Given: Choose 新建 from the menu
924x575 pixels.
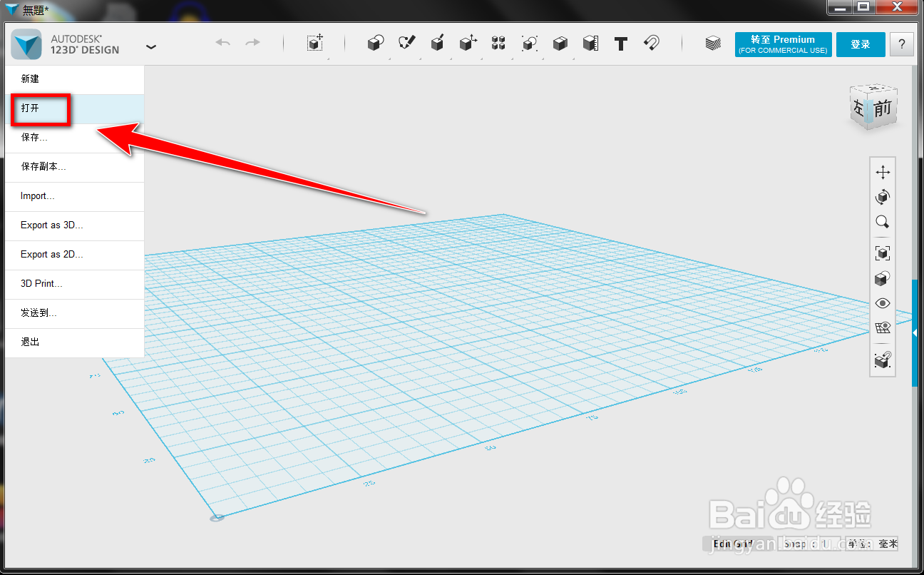Looking at the screenshot, I should coord(74,79).
